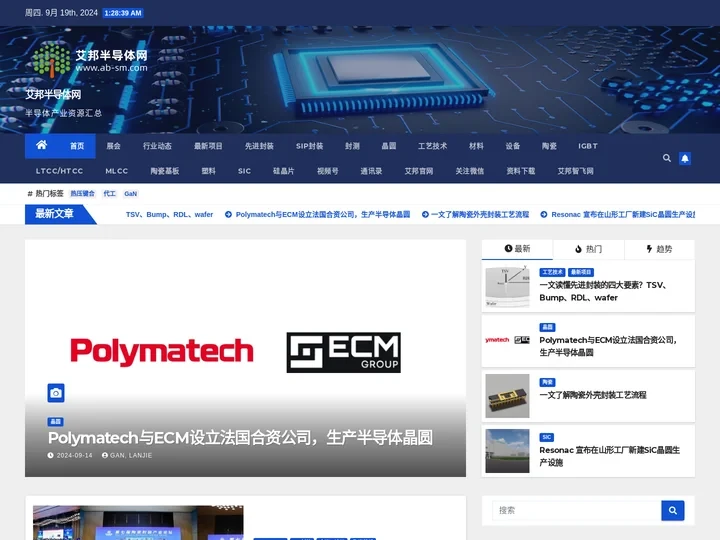The width and height of the screenshot is (720, 540).
Task: Click the camera icon on featured post
Action: [x=56, y=393]
